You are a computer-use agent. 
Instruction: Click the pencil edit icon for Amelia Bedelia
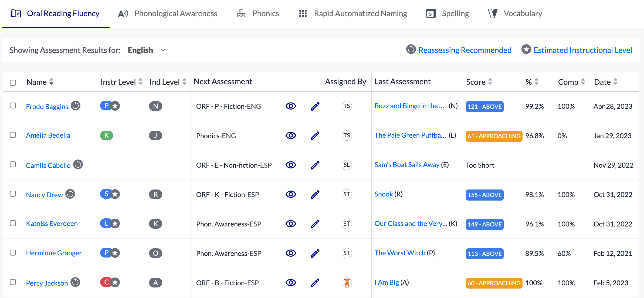tap(315, 136)
